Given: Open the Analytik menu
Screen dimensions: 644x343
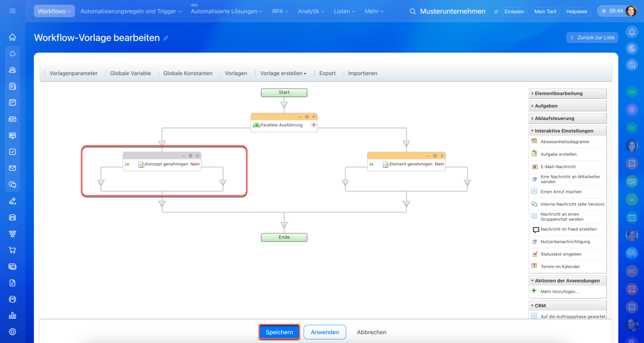Looking at the screenshot, I should click(x=311, y=11).
